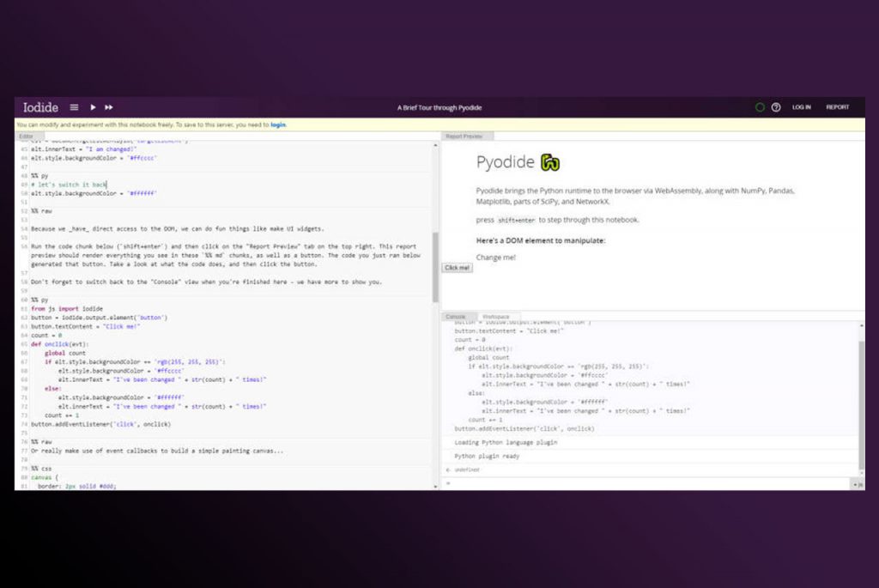Click the run (play) icon in the header
The image size is (879, 588).
[93, 106]
